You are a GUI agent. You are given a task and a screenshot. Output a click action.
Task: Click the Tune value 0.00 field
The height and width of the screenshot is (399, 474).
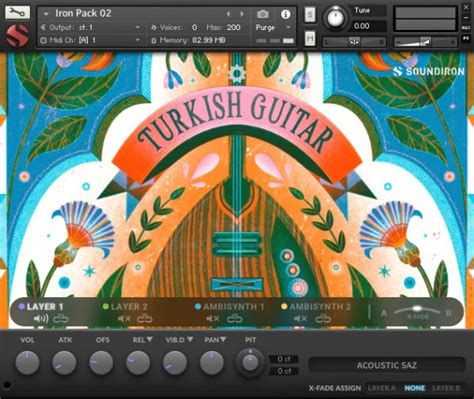pyautogui.click(x=369, y=26)
